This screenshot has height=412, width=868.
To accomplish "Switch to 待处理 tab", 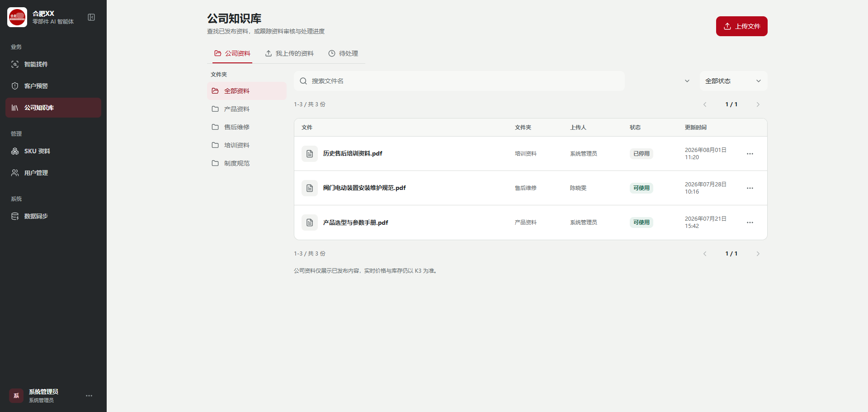I will point(343,53).
